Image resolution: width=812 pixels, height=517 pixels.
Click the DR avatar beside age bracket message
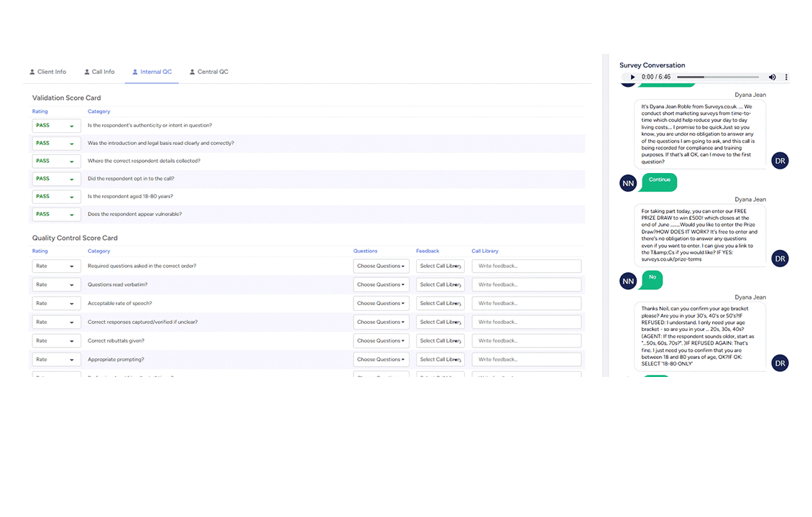pyautogui.click(x=780, y=364)
